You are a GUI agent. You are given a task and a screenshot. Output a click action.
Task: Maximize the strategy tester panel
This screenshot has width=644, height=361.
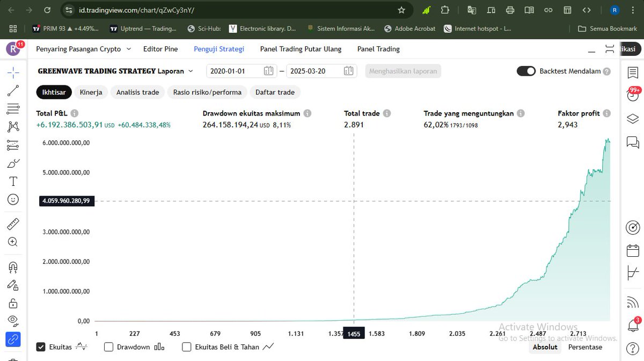point(609,49)
